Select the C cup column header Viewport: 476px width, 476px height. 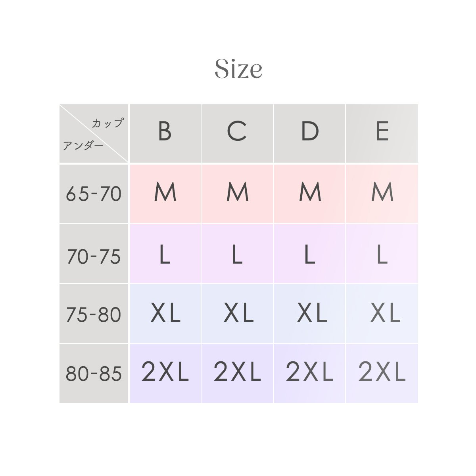(237, 134)
